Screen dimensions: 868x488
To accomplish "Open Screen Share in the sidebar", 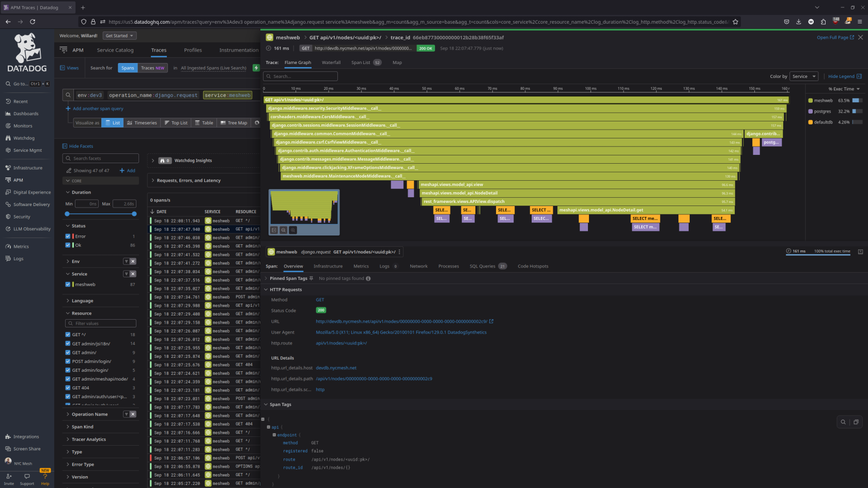I will [23, 449].
